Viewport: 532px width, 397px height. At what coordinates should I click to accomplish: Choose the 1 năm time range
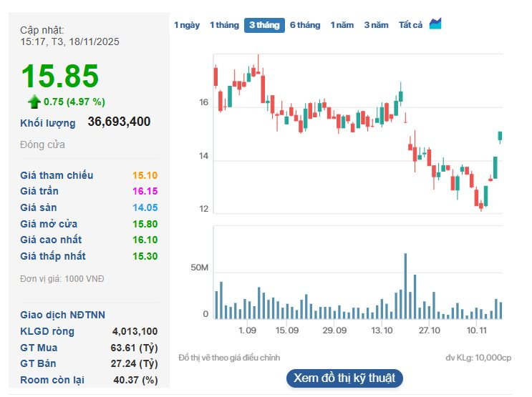tap(342, 25)
